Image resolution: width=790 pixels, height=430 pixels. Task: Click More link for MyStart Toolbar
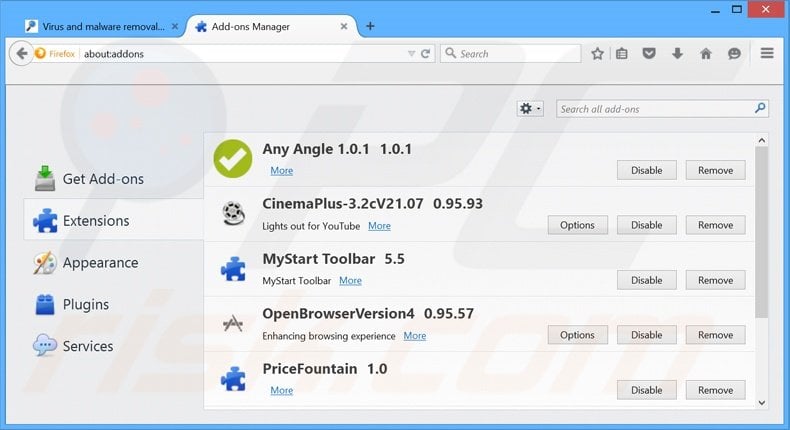pos(350,280)
